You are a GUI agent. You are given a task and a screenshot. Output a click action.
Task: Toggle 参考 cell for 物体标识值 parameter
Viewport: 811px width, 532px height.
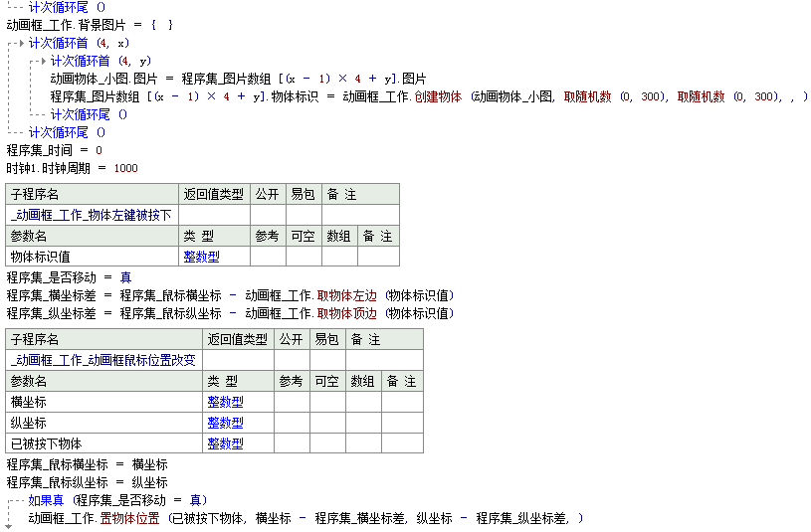268,257
